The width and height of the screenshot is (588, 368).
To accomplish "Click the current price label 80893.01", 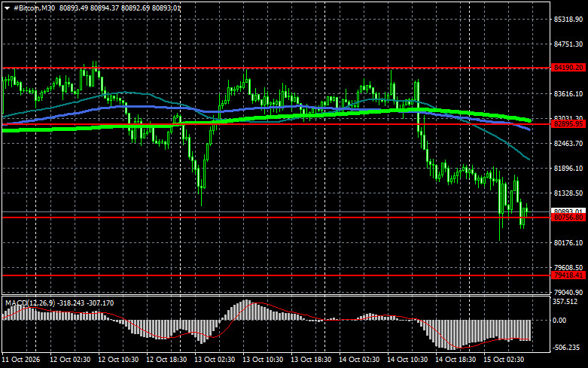I will 568,211.
